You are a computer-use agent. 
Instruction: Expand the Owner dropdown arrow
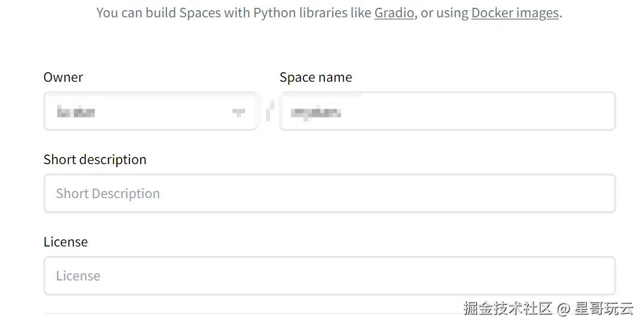239,112
